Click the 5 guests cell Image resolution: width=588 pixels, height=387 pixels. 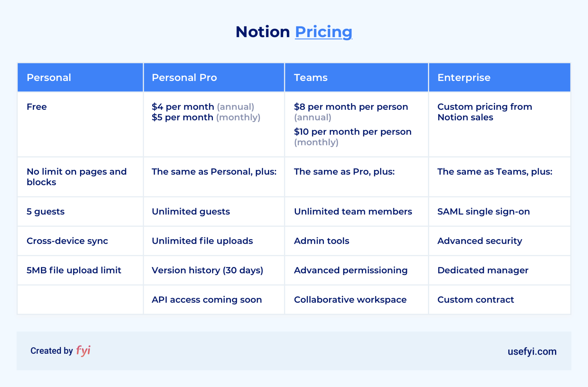(80, 211)
